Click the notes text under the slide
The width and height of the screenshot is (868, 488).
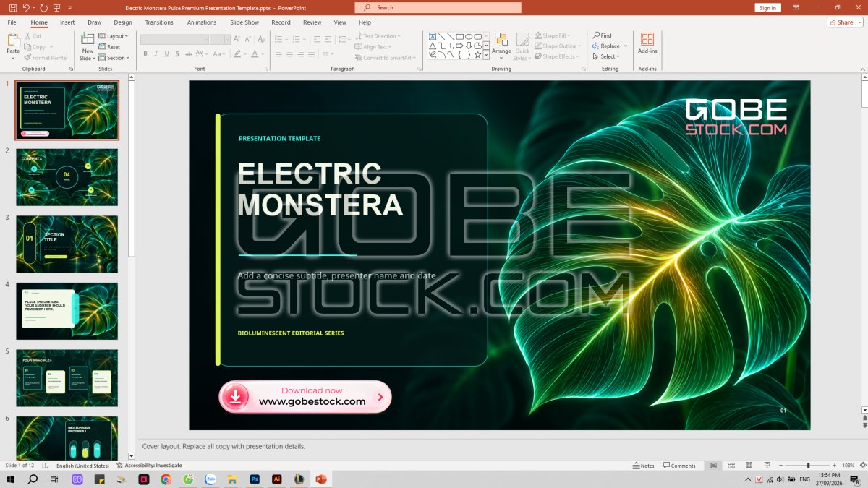224,446
